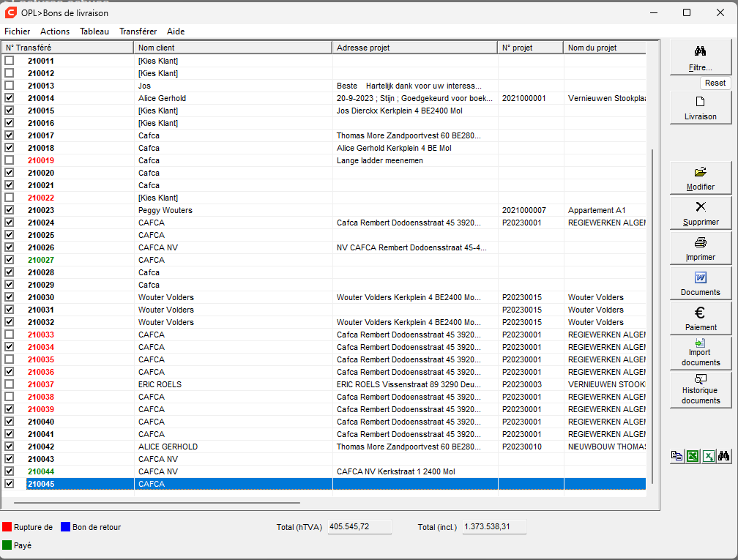The width and height of the screenshot is (738, 560).
Task: Click project name Appartement A1
Action: [596, 210]
